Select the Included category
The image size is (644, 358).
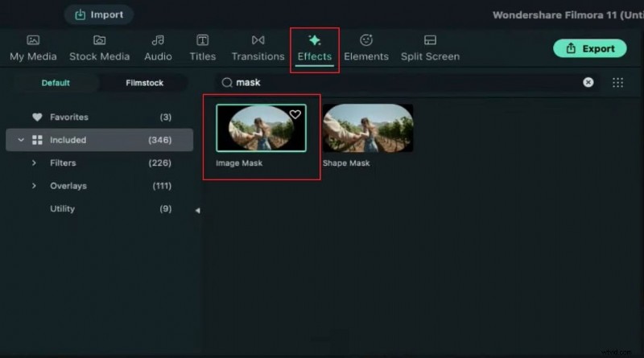coord(100,140)
